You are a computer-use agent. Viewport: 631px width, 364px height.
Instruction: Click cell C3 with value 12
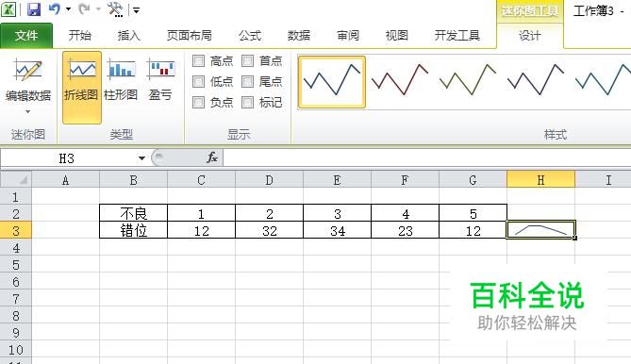[201, 230]
